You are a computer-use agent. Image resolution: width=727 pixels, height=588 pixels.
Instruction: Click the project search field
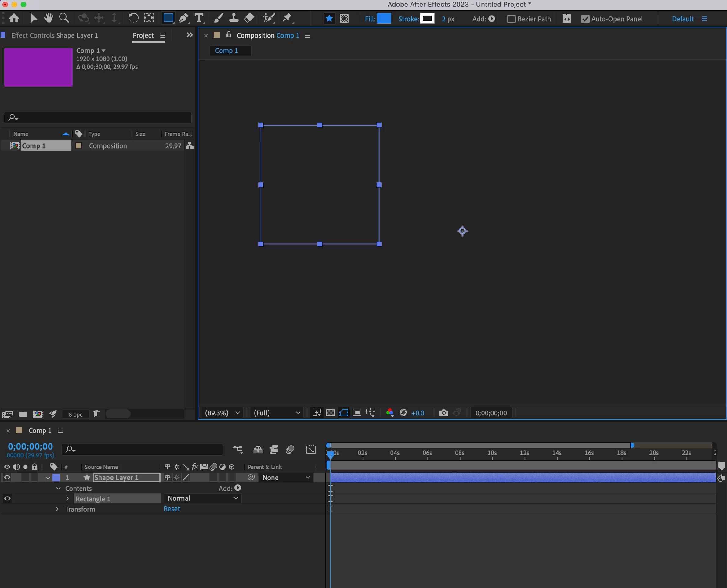tap(102, 117)
